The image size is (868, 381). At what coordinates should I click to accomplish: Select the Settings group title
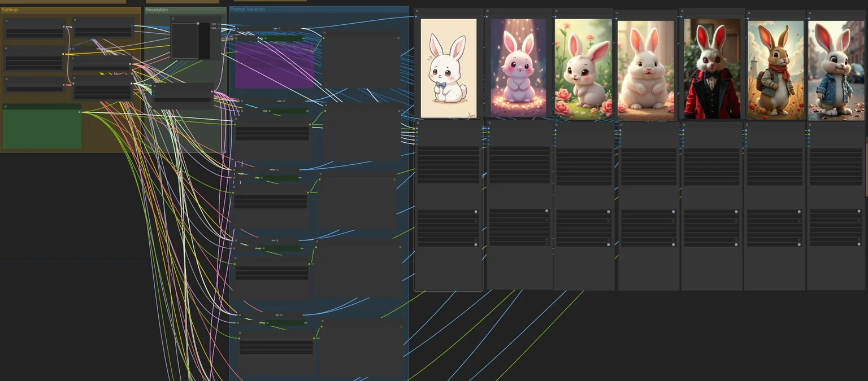(x=10, y=10)
